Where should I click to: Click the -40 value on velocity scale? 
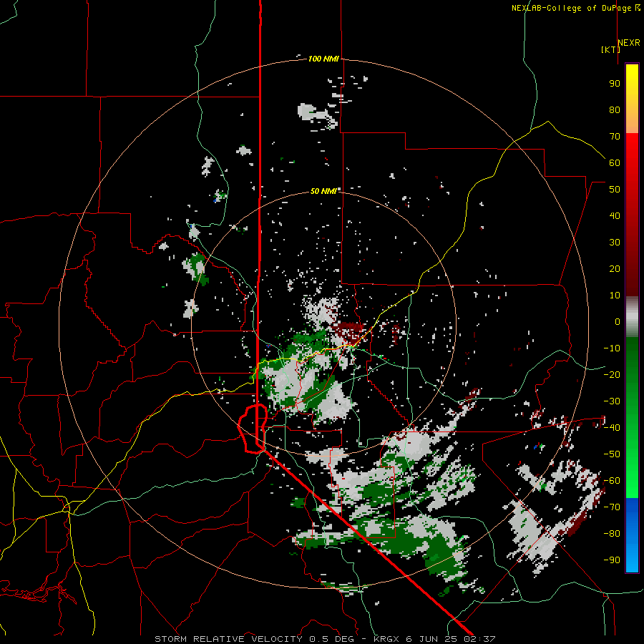pyautogui.click(x=612, y=428)
